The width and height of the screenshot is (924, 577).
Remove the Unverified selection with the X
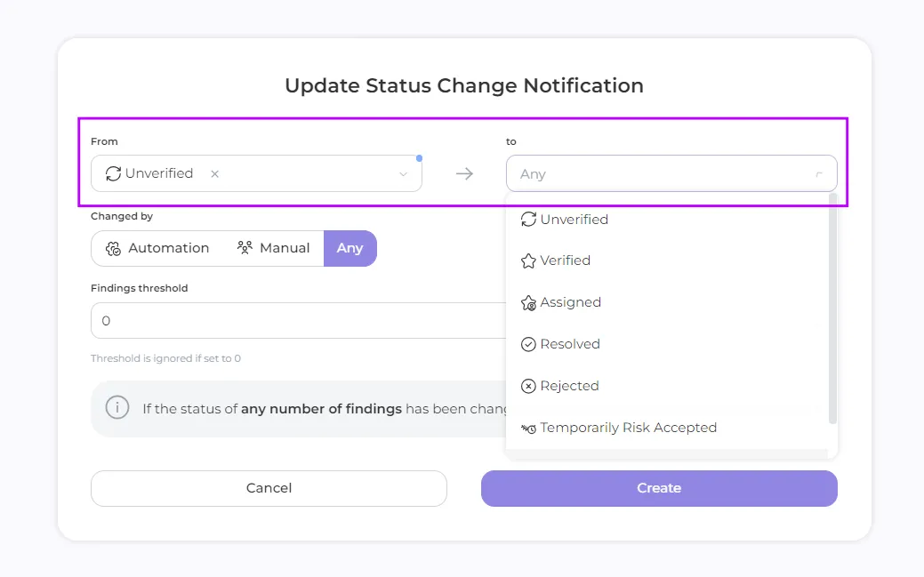coord(214,174)
